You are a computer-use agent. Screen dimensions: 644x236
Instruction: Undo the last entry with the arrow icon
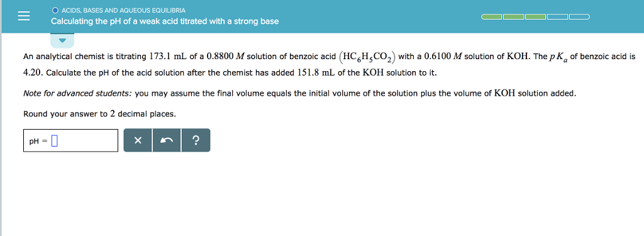[x=167, y=140]
